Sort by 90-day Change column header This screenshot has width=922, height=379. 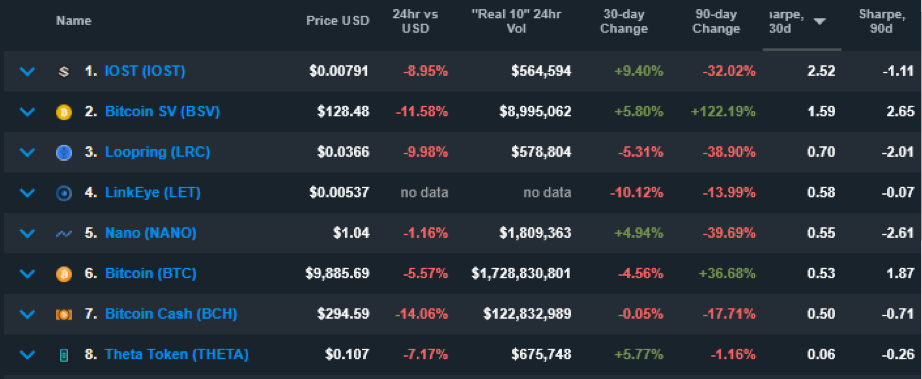pyautogui.click(x=716, y=22)
